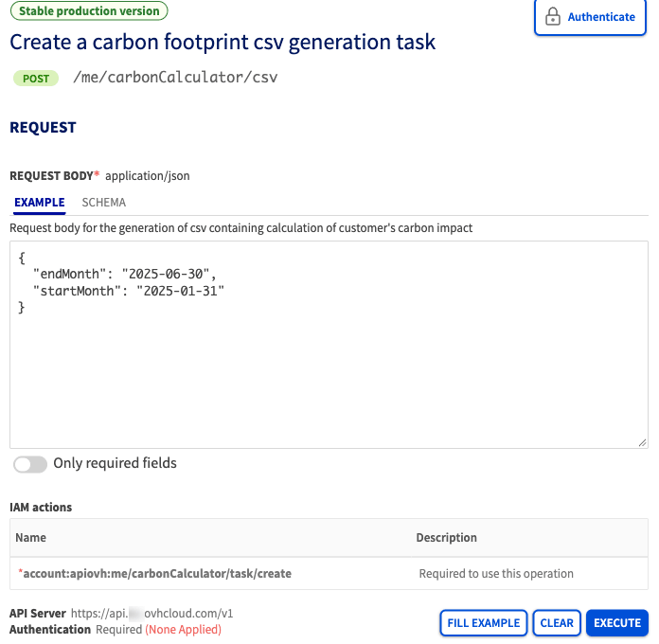The image size is (659, 644).
Task: Click the endMonth line in the JSON
Action: [124, 274]
